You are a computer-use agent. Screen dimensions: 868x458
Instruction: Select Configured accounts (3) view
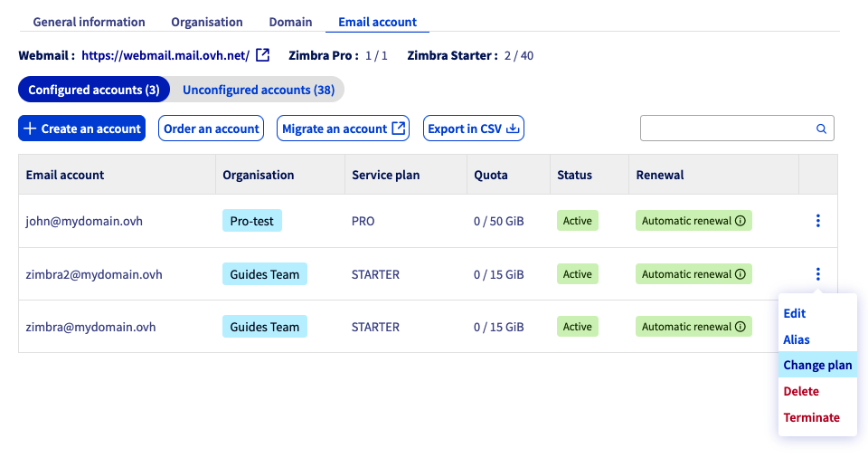tap(94, 90)
